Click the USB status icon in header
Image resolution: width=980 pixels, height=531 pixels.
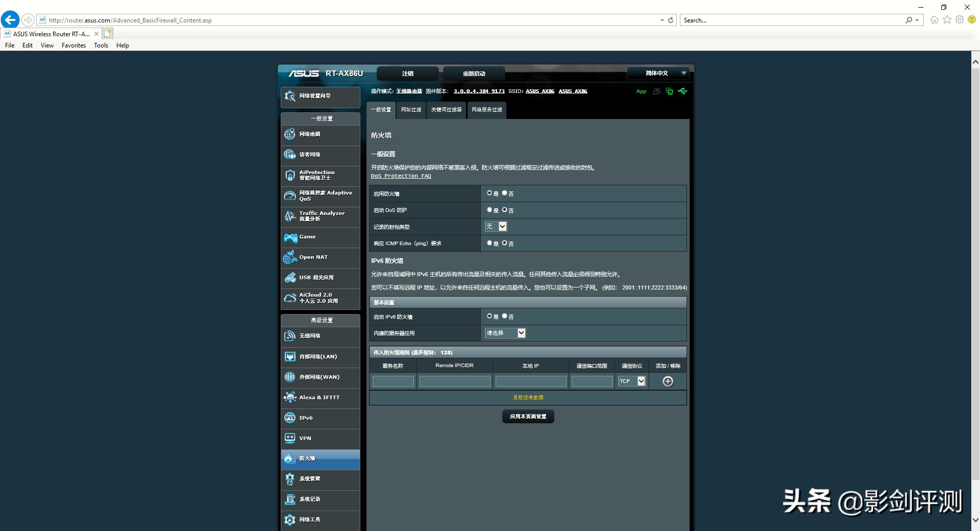click(x=683, y=91)
